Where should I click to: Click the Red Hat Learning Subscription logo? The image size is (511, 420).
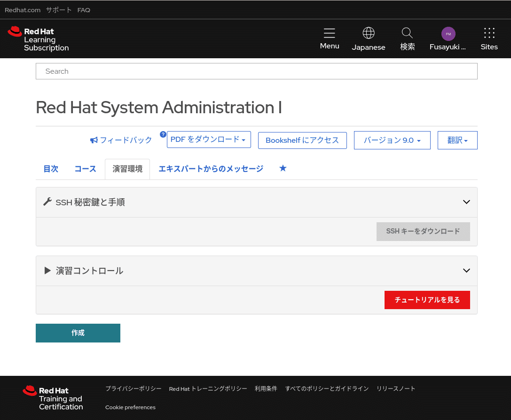(38, 39)
